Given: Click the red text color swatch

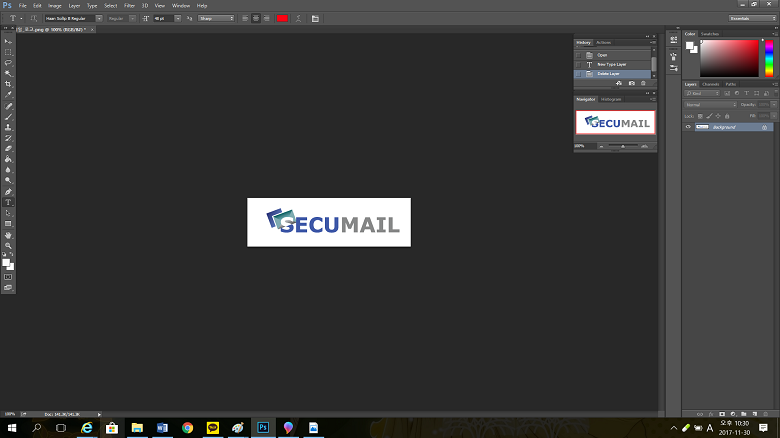Looking at the screenshot, I should pos(282,18).
